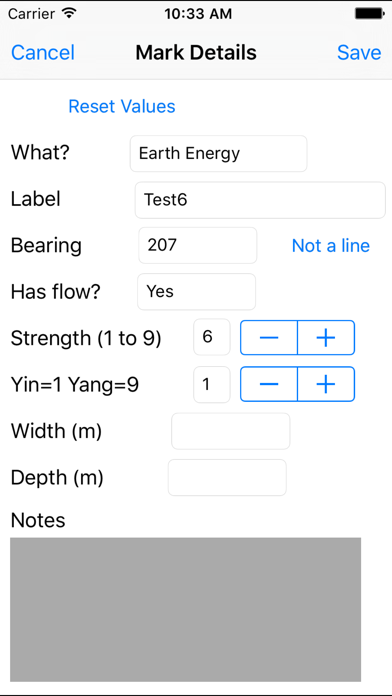This screenshot has height=696, width=392.
Task: Select the empty Depth (m) field
Action: click(x=227, y=478)
